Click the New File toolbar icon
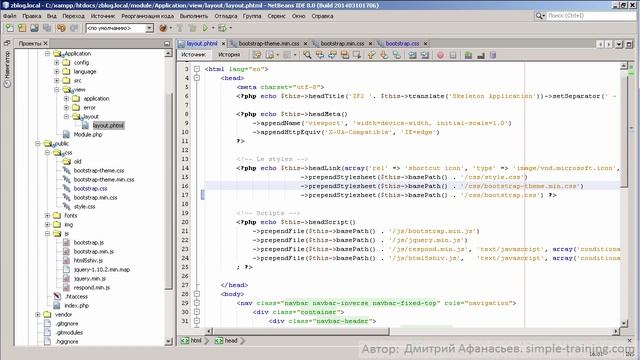The image size is (640, 360). [x=9, y=28]
